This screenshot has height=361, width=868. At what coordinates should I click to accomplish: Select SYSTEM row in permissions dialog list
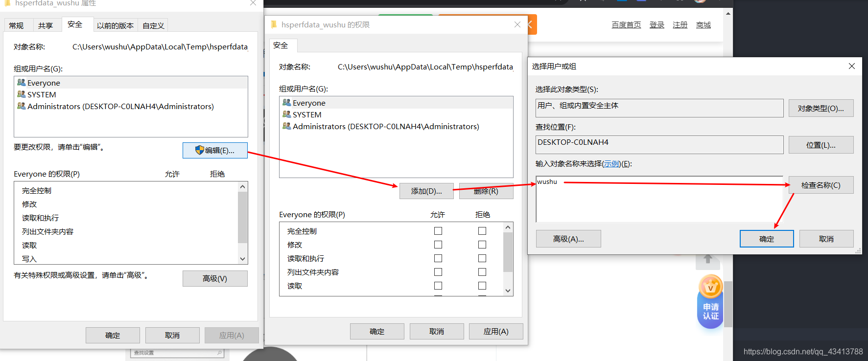pos(396,114)
